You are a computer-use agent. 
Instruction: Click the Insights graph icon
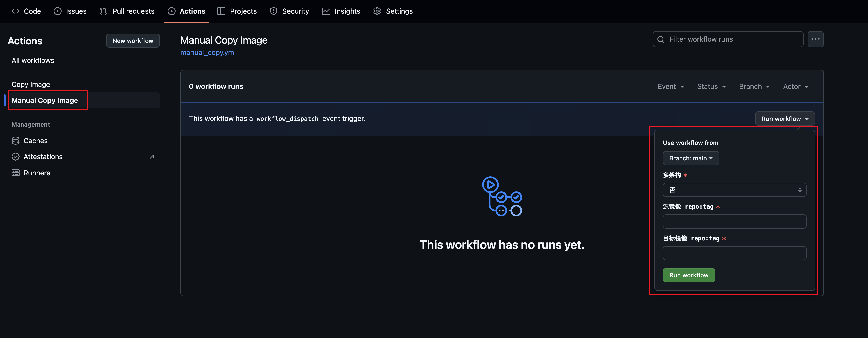point(326,11)
